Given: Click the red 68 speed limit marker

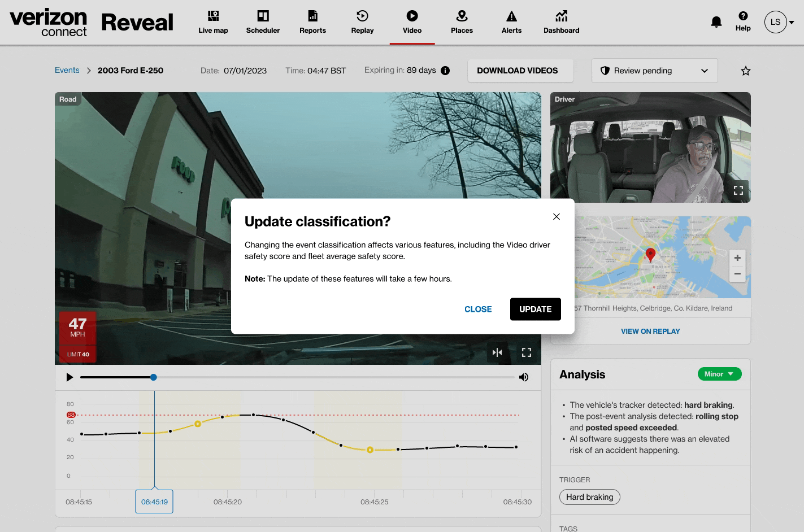Looking at the screenshot, I should point(71,415).
